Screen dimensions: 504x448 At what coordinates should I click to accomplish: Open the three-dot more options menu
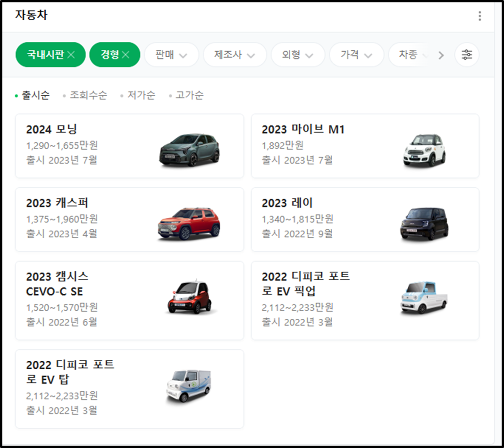tap(479, 16)
